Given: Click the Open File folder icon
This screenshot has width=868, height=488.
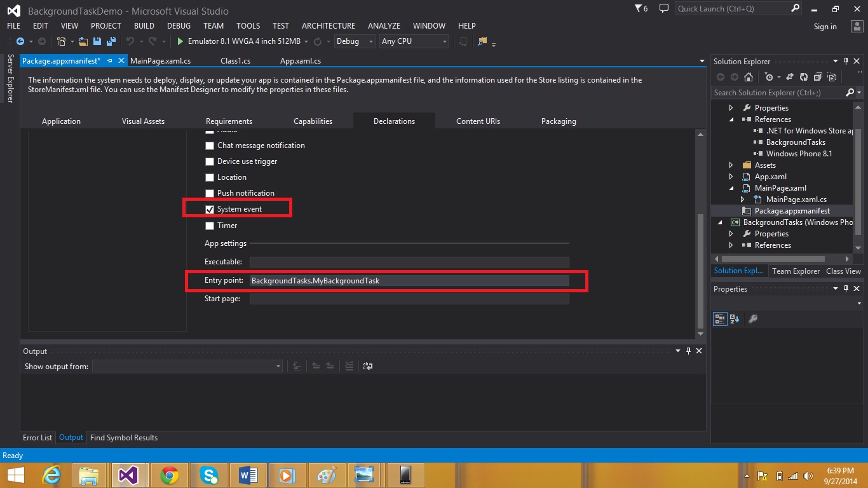Looking at the screenshot, I should tap(83, 41).
